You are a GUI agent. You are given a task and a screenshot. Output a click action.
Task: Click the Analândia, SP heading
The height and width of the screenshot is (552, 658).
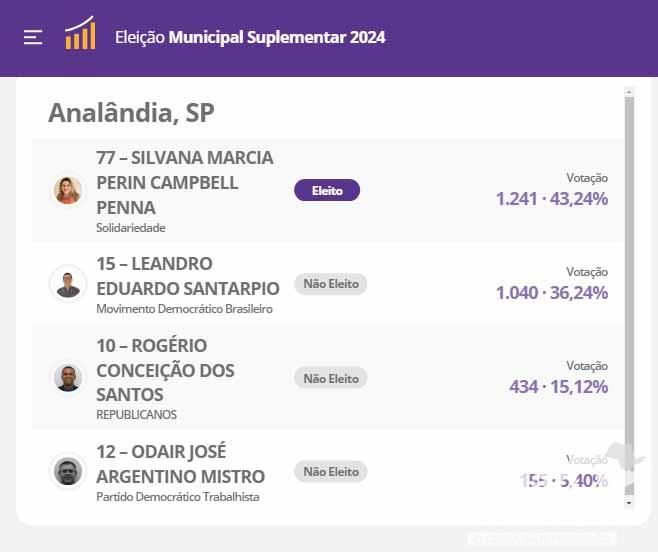point(131,113)
